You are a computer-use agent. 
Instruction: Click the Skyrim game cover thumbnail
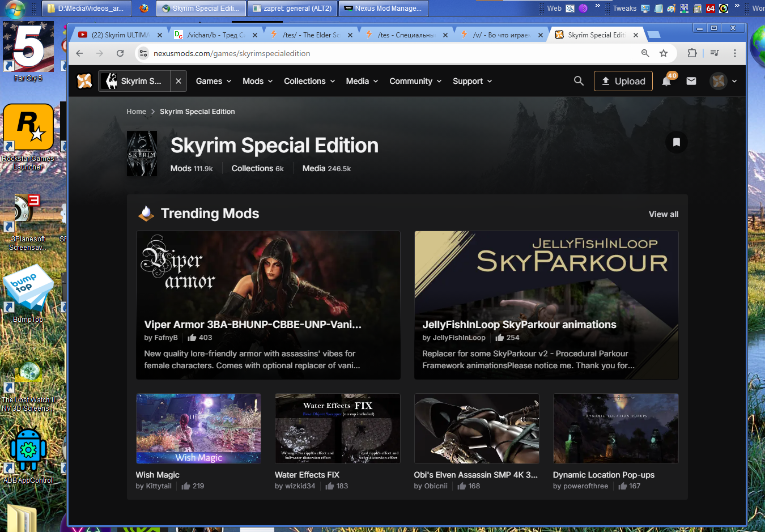click(142, 154)
